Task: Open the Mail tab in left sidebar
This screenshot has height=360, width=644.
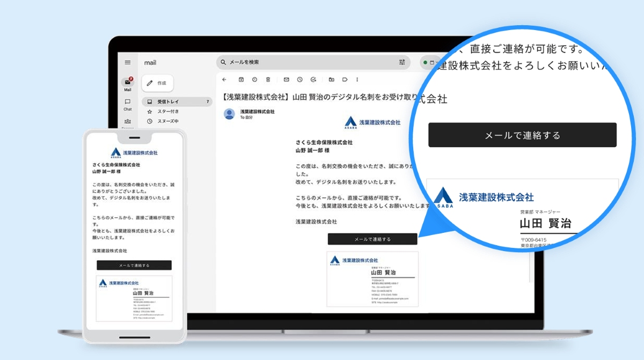Action: click(128, 84)
